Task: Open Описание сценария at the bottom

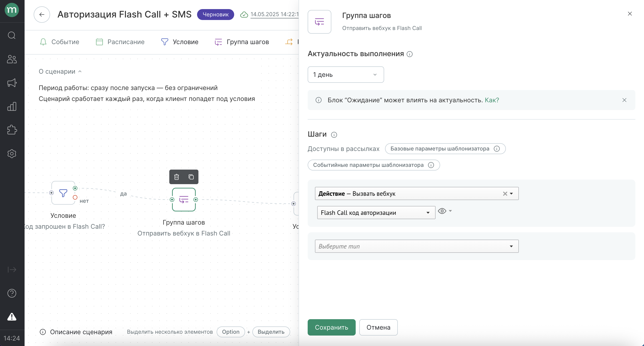Action: pos(76,332)
